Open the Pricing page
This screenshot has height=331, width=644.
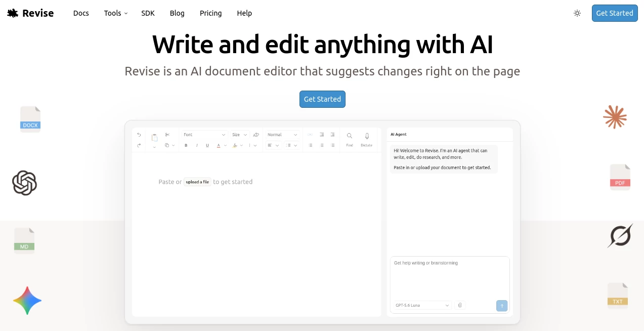(211, 13)
